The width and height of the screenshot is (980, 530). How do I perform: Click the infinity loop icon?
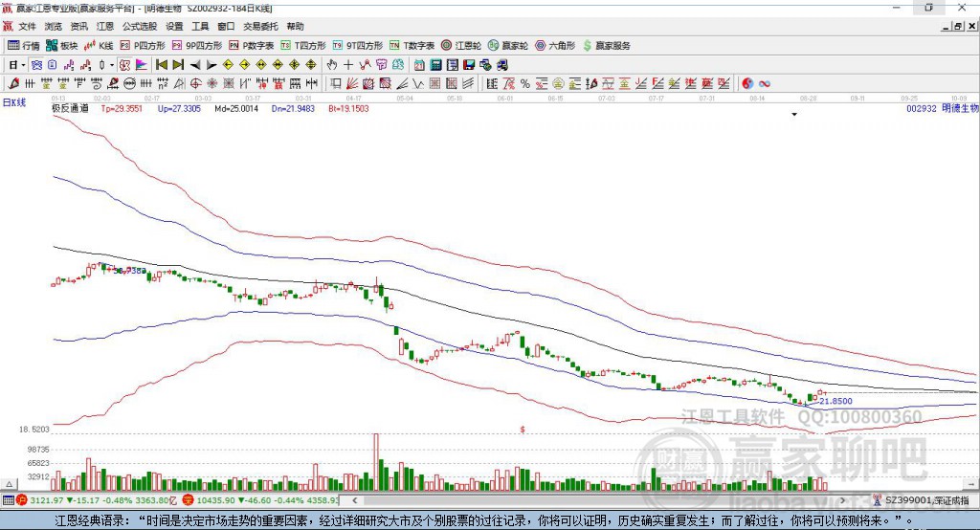(x=765, y=84)
